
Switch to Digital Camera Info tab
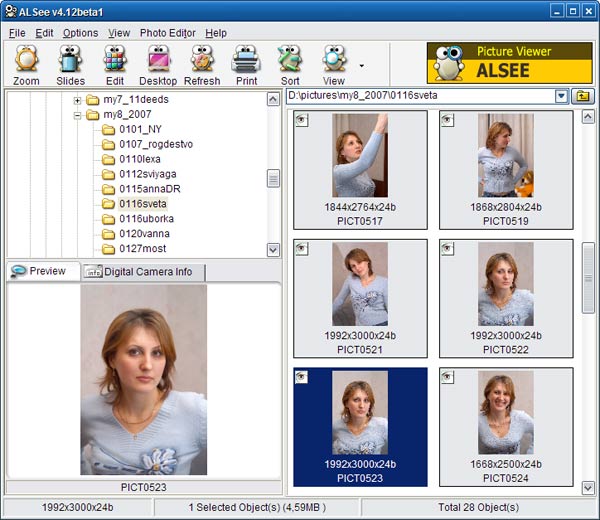coord(143,272)
